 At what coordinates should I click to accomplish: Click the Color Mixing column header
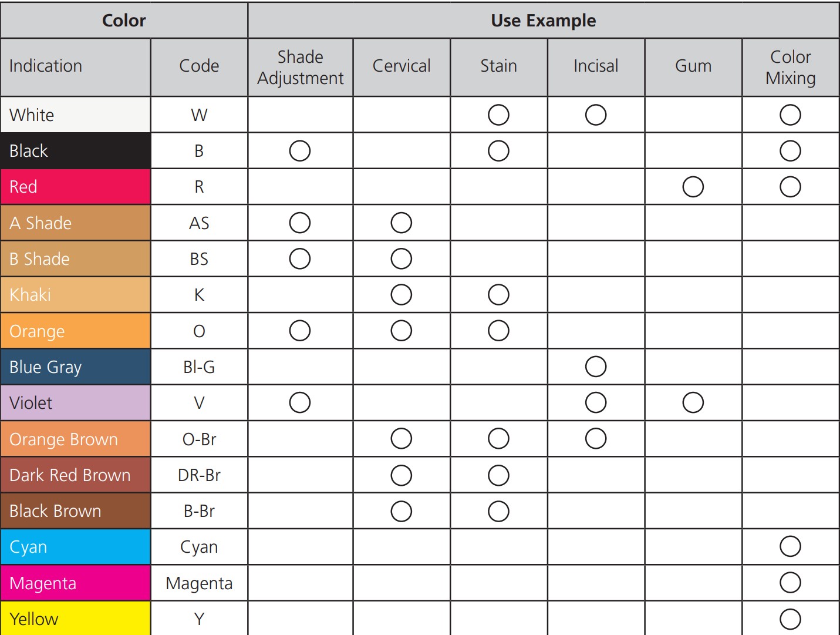tap(790, 67)
